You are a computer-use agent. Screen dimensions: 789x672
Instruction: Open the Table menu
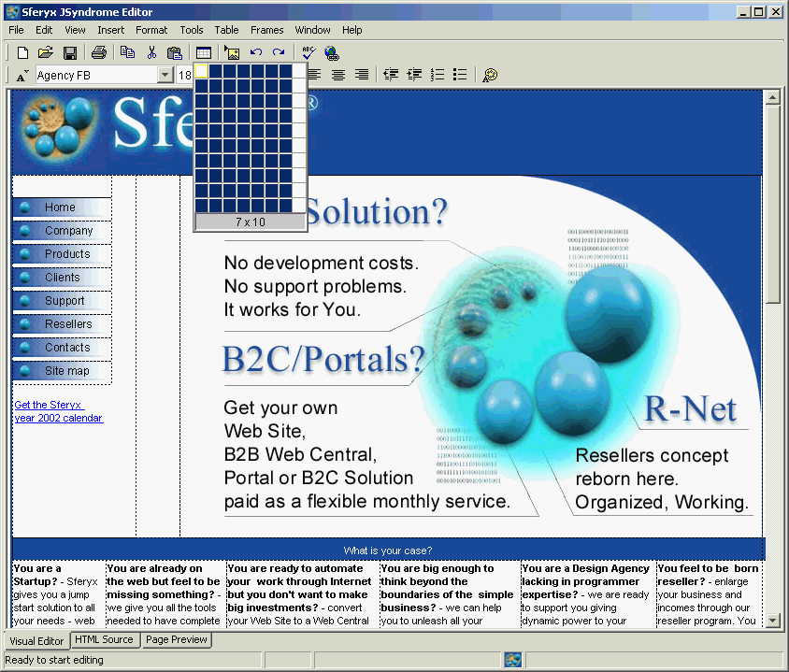tap(226, 30)
